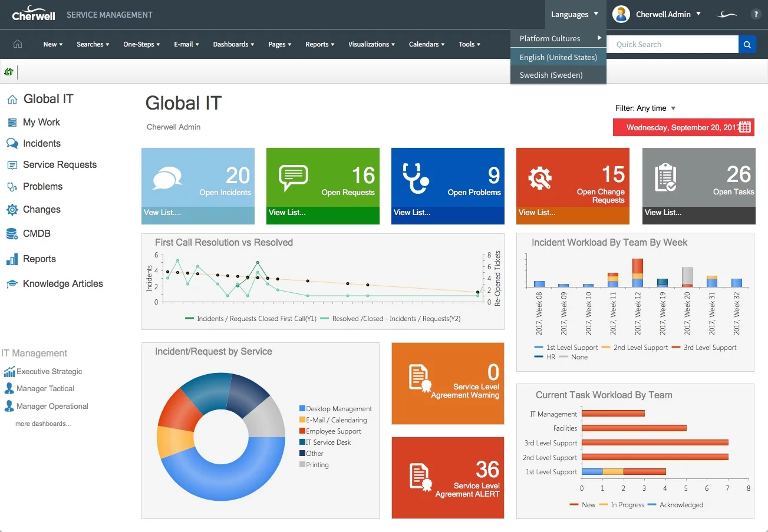This screenshot has height=532, width=768.
Task: Click the Knowledge Articles graduation cap icon
Action: tap(12, 284)
